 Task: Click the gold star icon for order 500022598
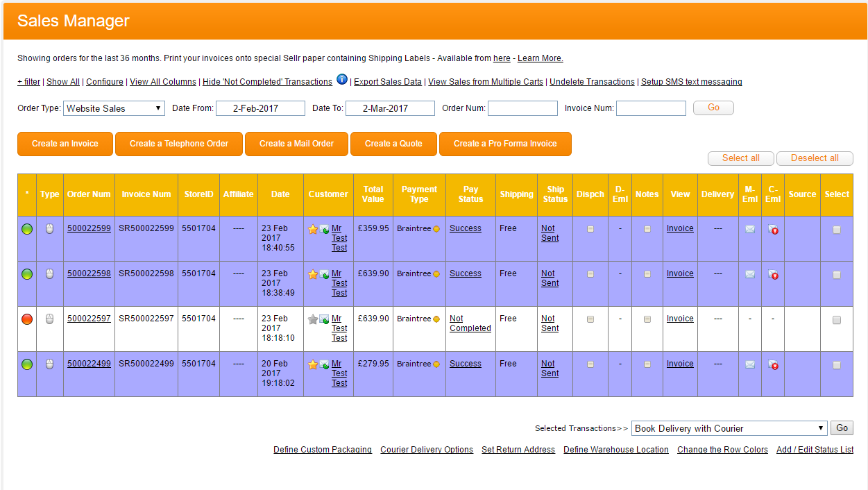313,274
